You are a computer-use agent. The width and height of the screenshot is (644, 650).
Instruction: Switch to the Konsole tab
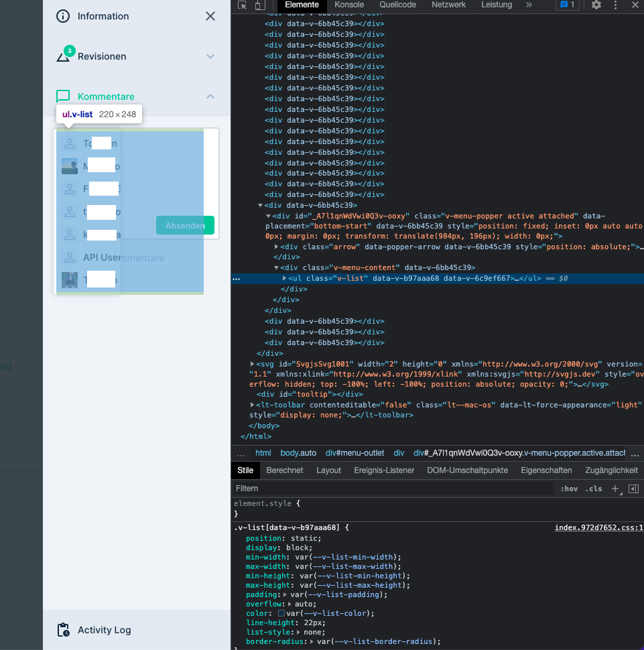point(349,5)
